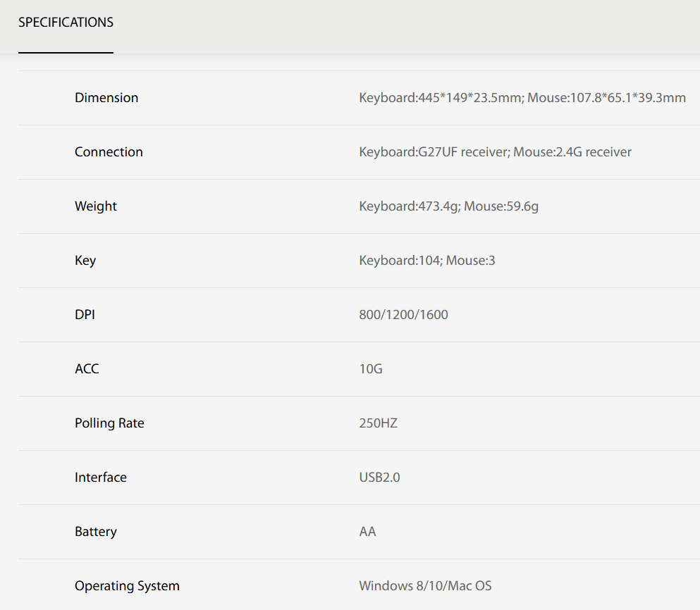Select the SPECIFICATIONS tab

coord(66,23)
